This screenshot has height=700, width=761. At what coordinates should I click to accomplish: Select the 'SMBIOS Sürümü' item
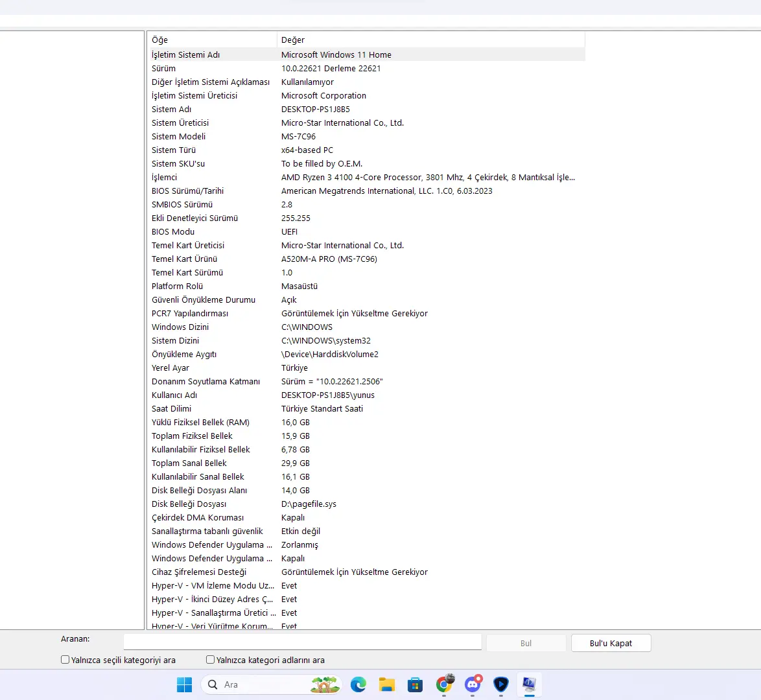tap(182, 204)
